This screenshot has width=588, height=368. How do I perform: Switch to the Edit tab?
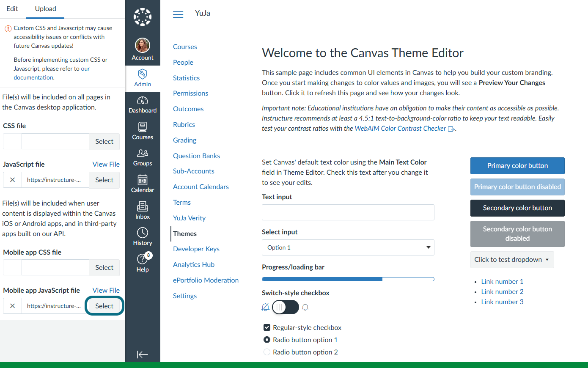click(x=12, y=9)
